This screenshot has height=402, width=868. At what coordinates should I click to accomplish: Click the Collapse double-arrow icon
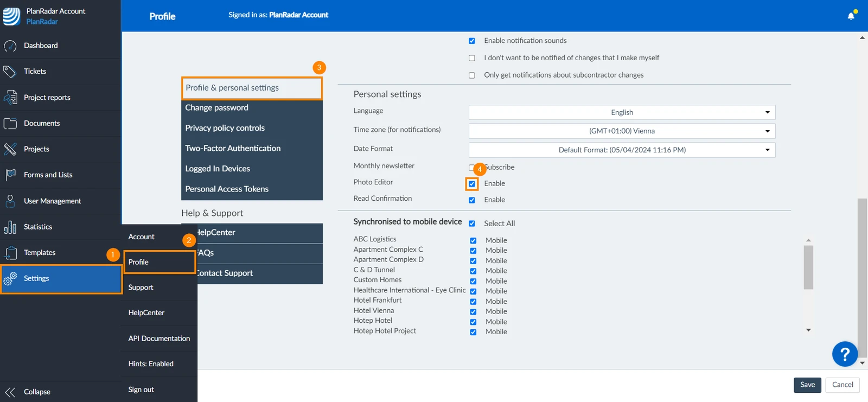pos(10,392)
